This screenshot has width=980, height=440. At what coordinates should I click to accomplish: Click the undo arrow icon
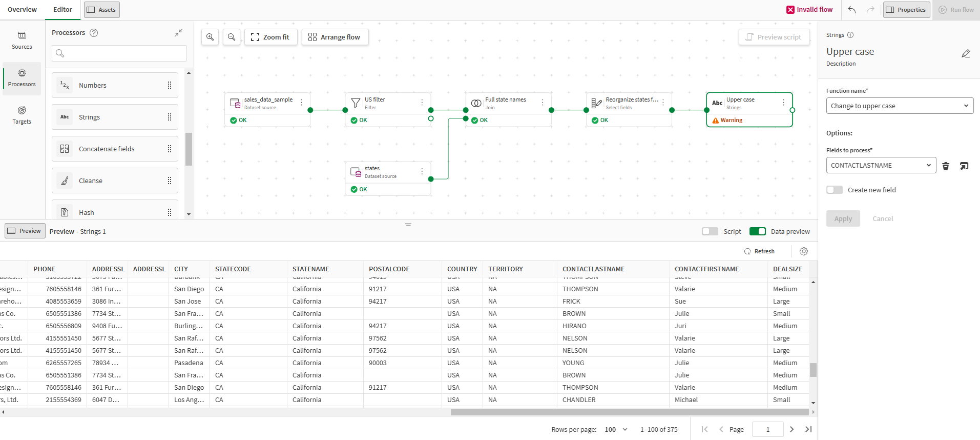coord(852,10)
